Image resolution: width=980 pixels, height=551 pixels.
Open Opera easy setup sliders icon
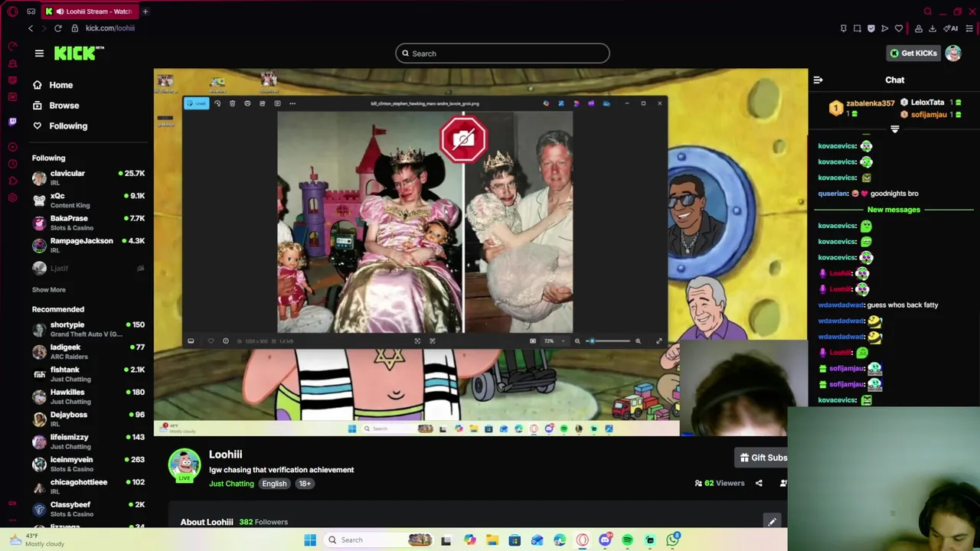tap(969, 28)
